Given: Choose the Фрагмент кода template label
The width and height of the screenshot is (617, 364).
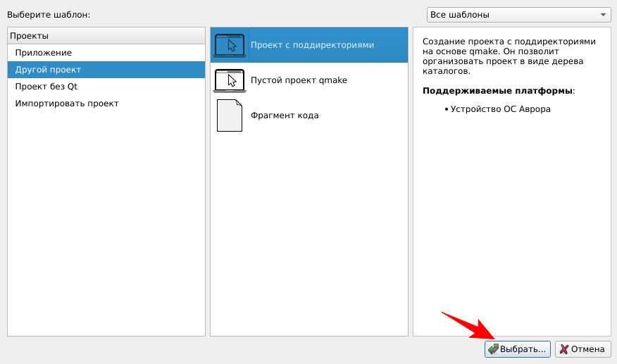Looking at the screenshot, I should pyautogui.click(x=285, y=115).
